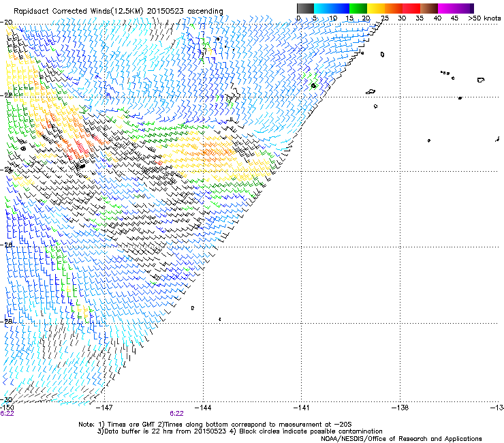
Task: Click the '-138' longitude label
Action: pyautogui.click(x=400, y=408)
